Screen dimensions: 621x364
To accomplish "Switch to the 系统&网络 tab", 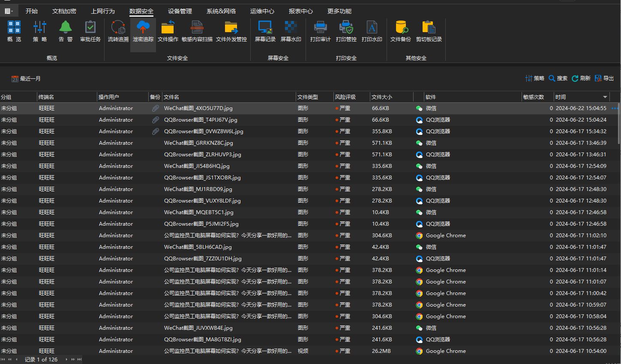I will [221, 11].
